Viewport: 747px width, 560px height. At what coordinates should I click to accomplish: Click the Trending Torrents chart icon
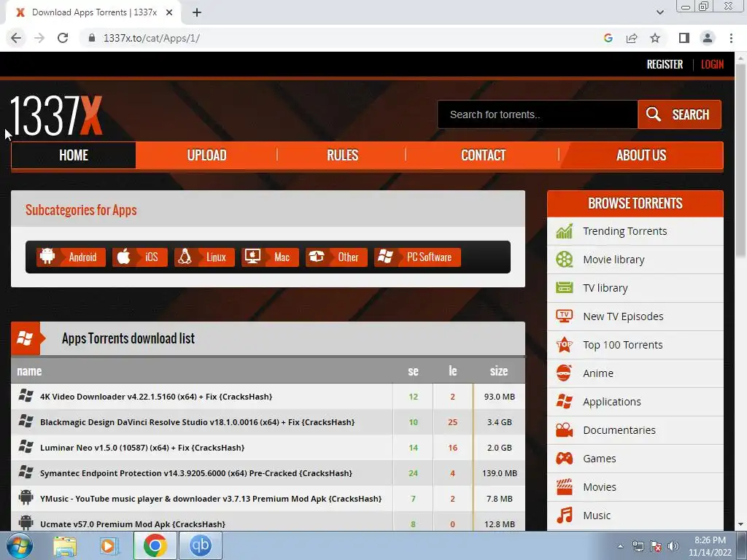[564, 231]
